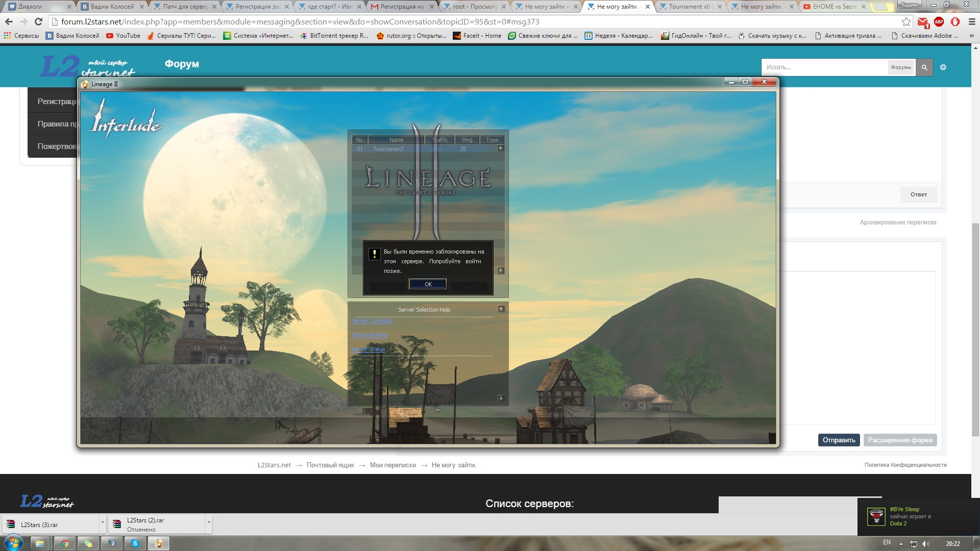
Task: Click the forum search magnifier button
Action: [924, 67]
